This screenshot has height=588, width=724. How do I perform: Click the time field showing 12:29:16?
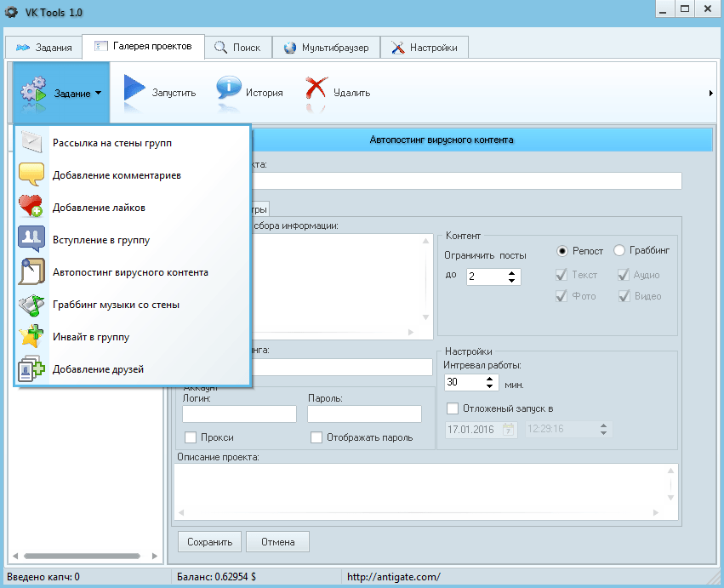568,429
